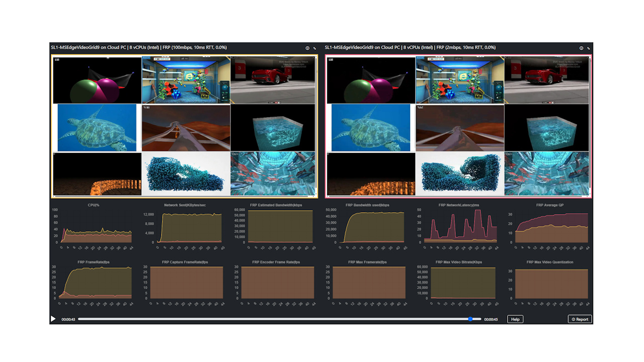Click the red car video in right panel
Screen dimensions: 644x362
[546, 79]
